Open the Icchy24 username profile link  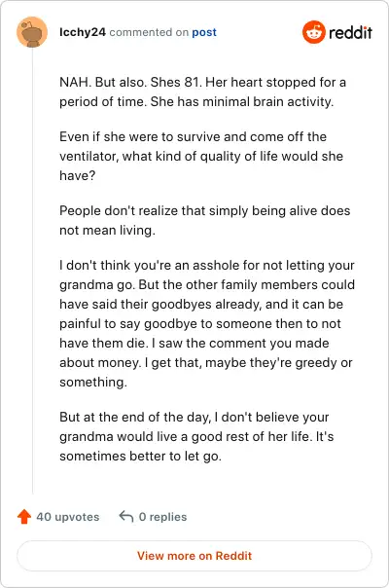point(83,32)
